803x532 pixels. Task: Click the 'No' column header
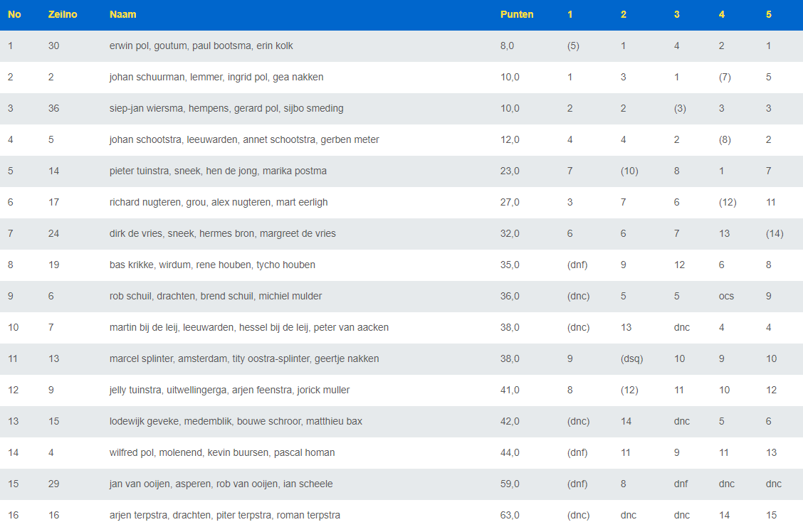[14, 14]
